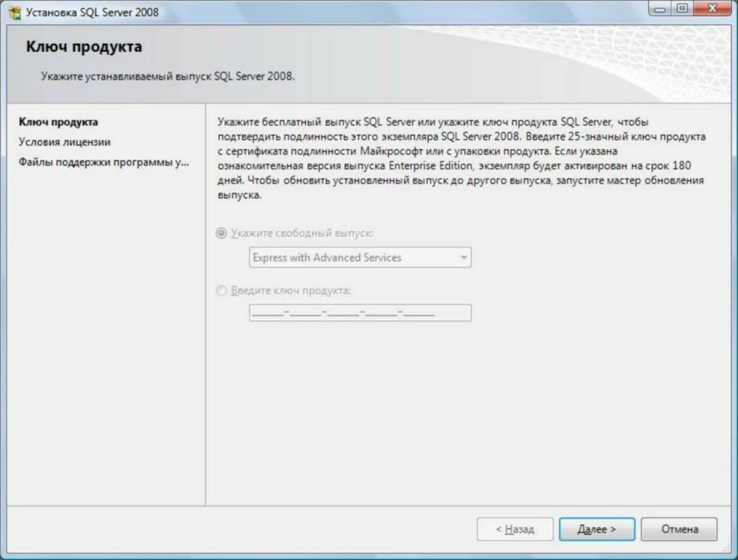This screenshot has height=560, width=738.
Task: Click the Отмена button
Action: click(679, 529)
